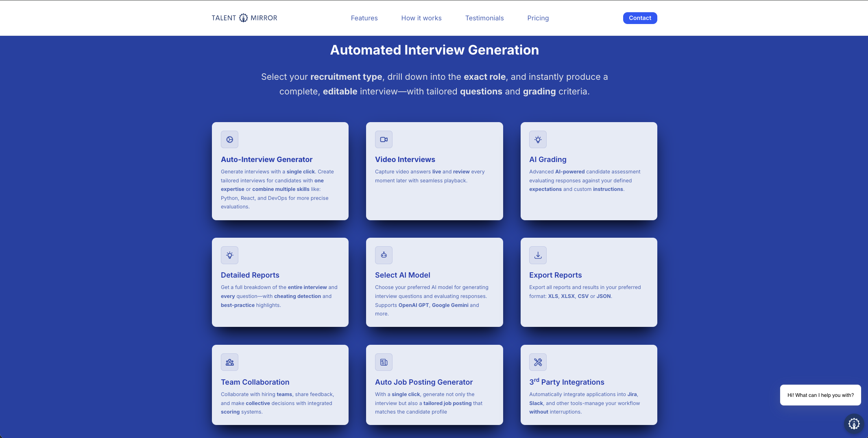This screenshot has height=438, width=868.
Task: Click the Video Interviews camera icon
Action: click(x=384, y=139)
